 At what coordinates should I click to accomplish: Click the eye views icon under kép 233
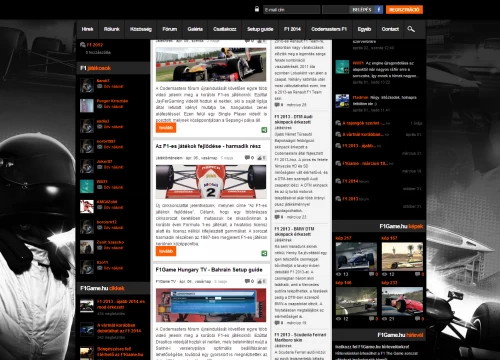(x=385, y=319)
